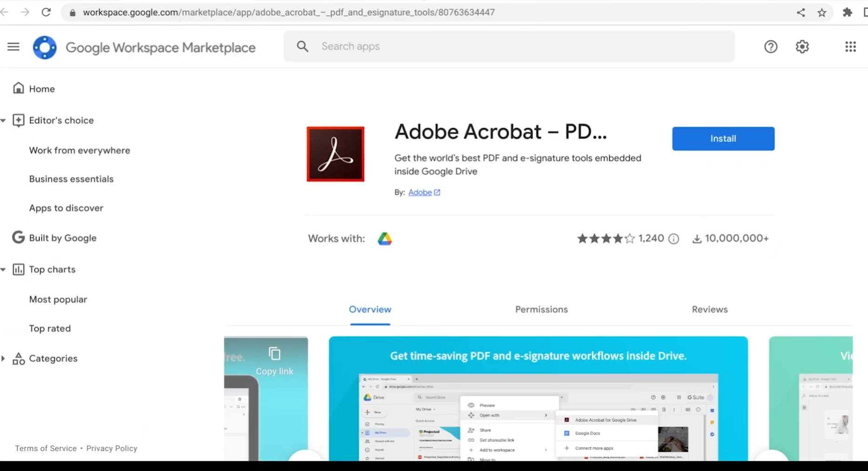Open Business essentials list

tap(71, 179)
